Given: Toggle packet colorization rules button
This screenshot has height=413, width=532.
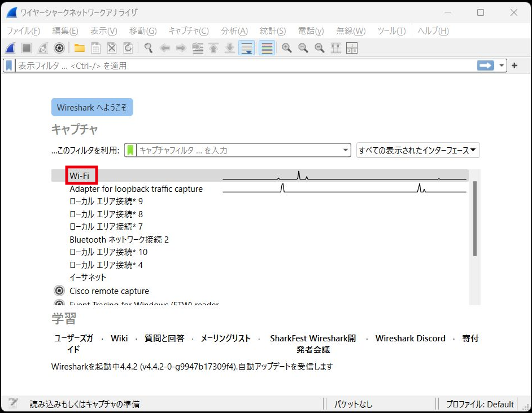Looking at the screenshot, I should (x=267, y=48).
